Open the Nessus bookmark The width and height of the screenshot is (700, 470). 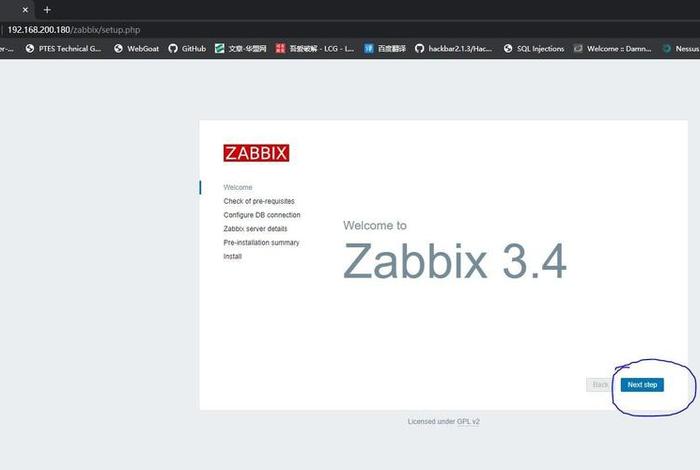[x=681, y=49]
